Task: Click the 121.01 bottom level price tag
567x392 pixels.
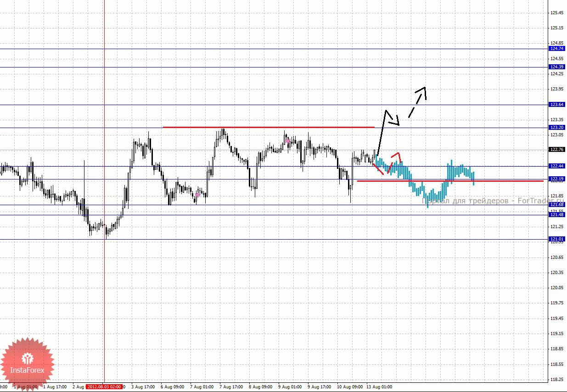Action: [557, 239]
